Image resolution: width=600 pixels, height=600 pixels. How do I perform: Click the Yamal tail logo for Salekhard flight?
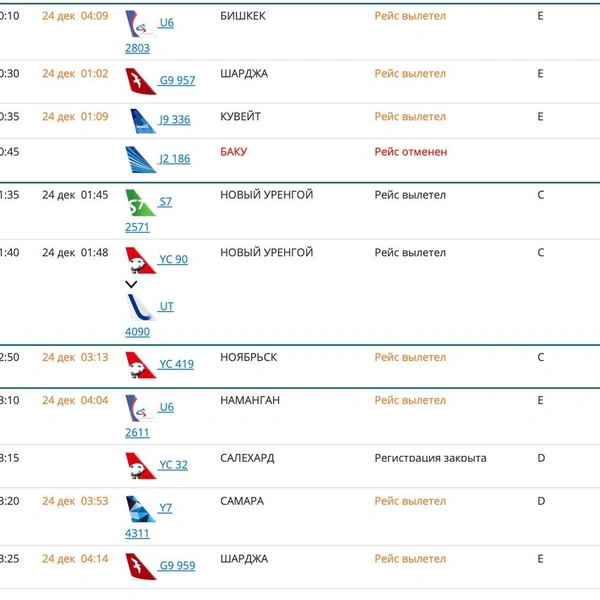(x=140, y=466)
